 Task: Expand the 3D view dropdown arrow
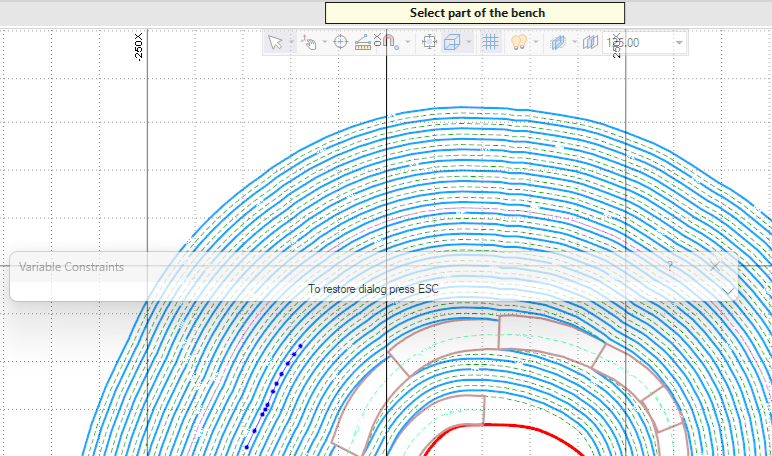[x=468, y=42]
